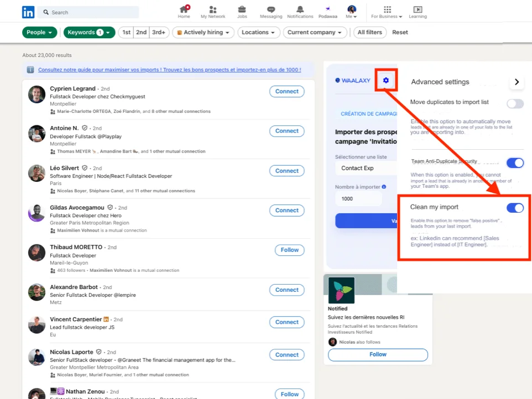Open the Waalaxy settings gear icon
The height and width of the screenshot is (399, 532).
(x=386, y=80)
